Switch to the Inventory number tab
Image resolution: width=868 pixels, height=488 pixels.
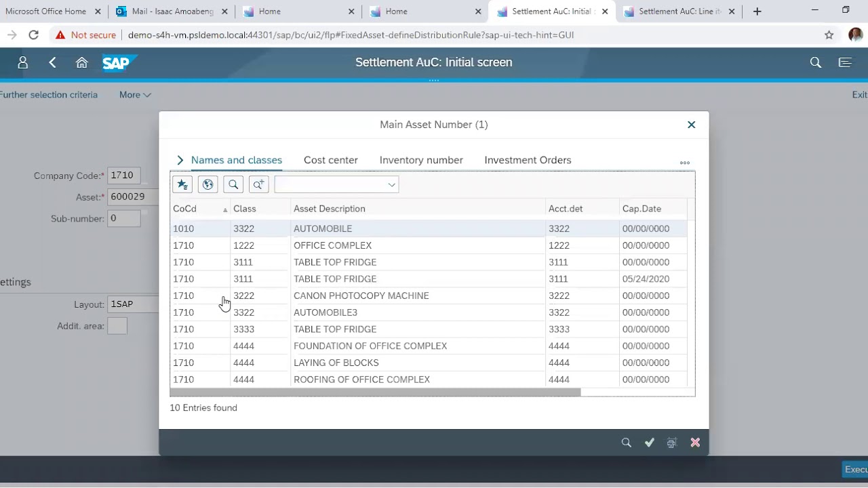click(421, 160)
